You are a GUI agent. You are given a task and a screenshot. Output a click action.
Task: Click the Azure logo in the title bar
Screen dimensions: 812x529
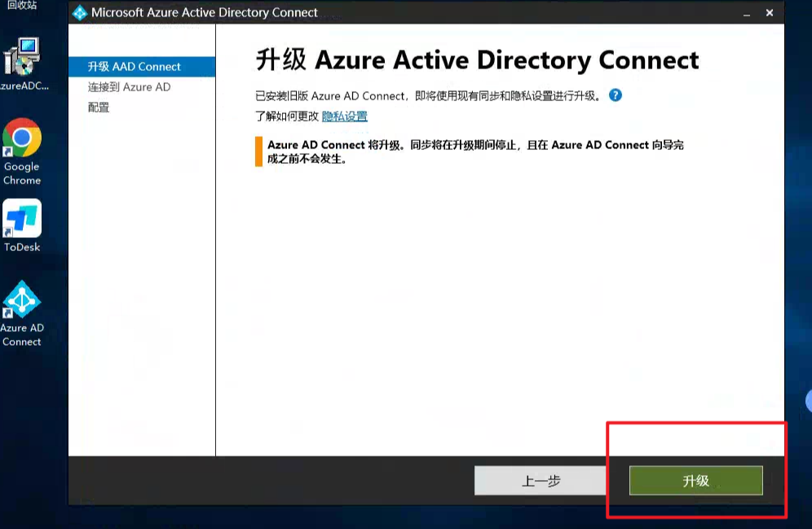click(80, 13)
